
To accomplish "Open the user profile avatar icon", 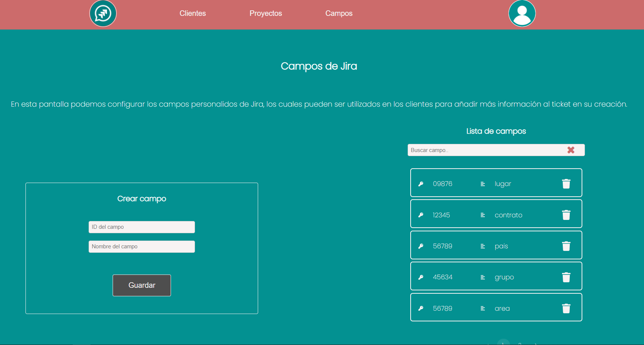I will click(x=522, y=13).
